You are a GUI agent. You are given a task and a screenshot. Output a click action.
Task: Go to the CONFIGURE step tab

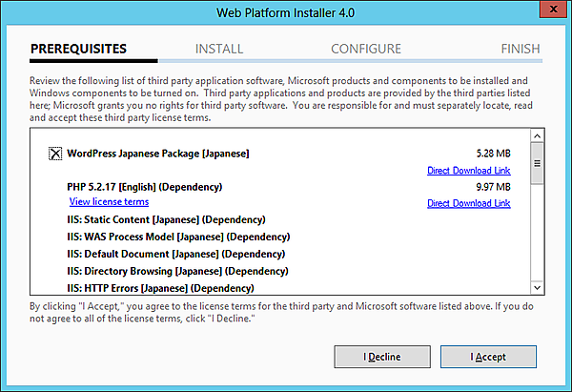click(x=366, y=49)
